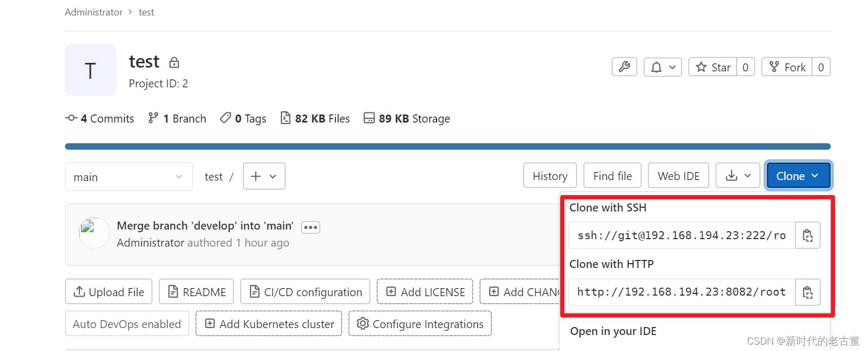View the 4 Commits link
Image resolution: width=868 pixels, height=351 pixels.
pyautogui.click(x=100, y=118)
